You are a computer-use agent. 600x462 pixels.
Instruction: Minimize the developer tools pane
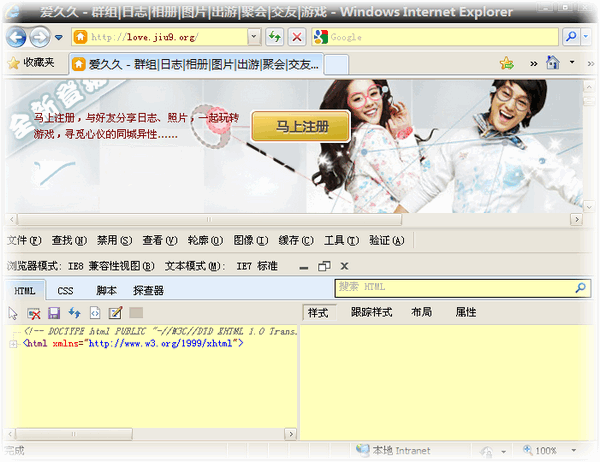coord(304,267)
